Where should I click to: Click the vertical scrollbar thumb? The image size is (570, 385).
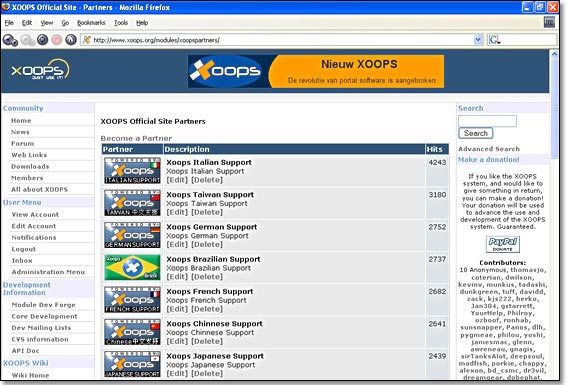tap(554, 109)
